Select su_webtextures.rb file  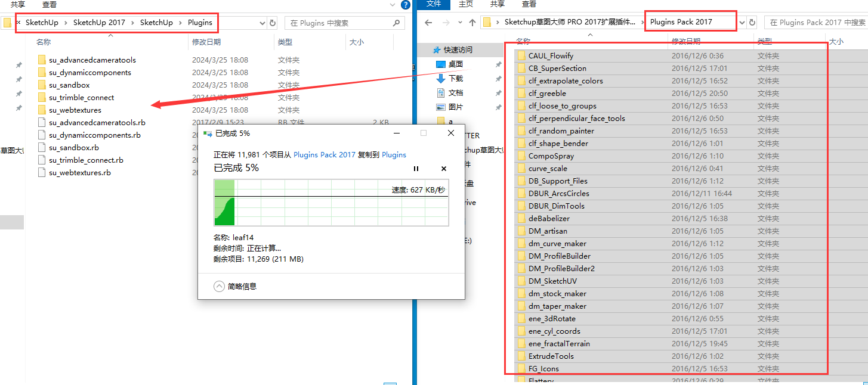[x=80, y=173]
